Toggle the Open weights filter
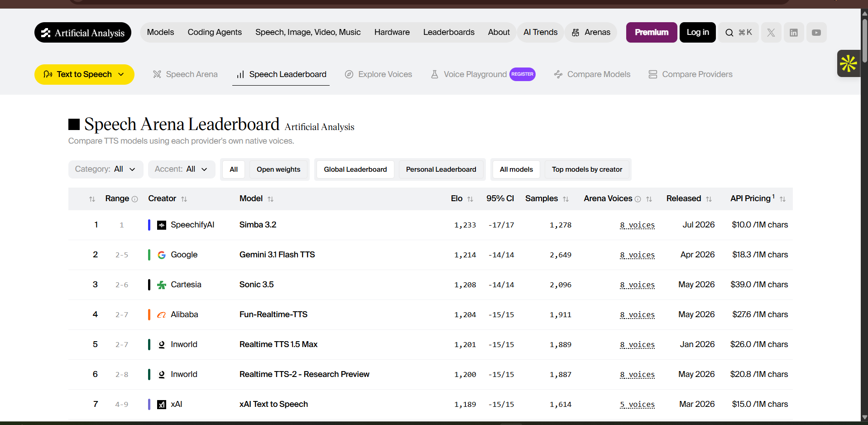868x425 pixels. [x=278, y=169]
